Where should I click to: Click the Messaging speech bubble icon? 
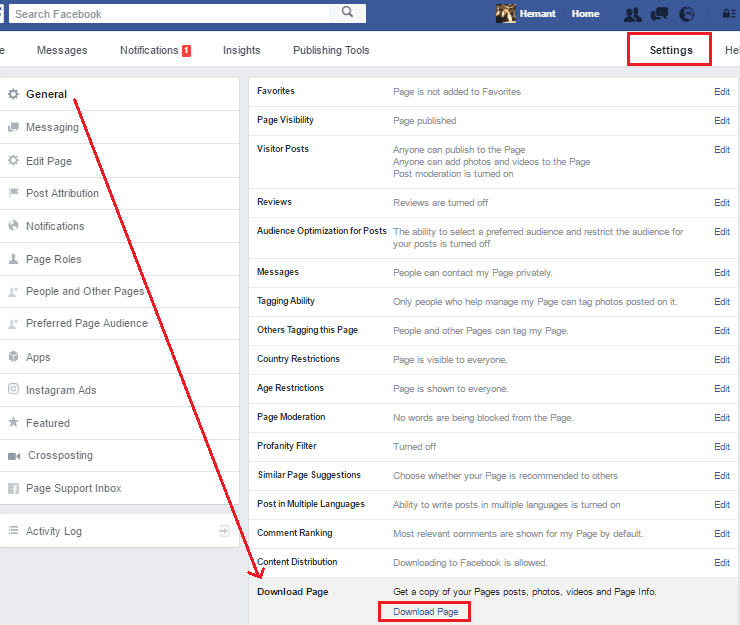pos(14,127)
